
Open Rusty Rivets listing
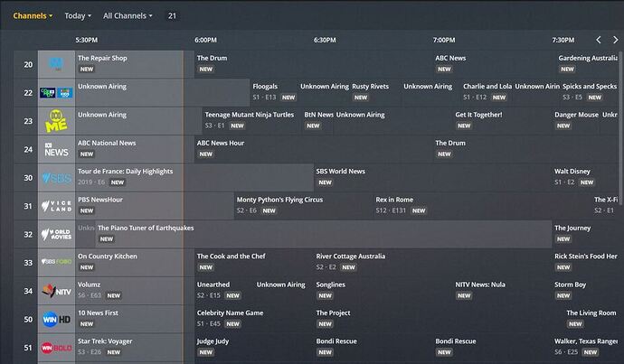tap(375, 93)
